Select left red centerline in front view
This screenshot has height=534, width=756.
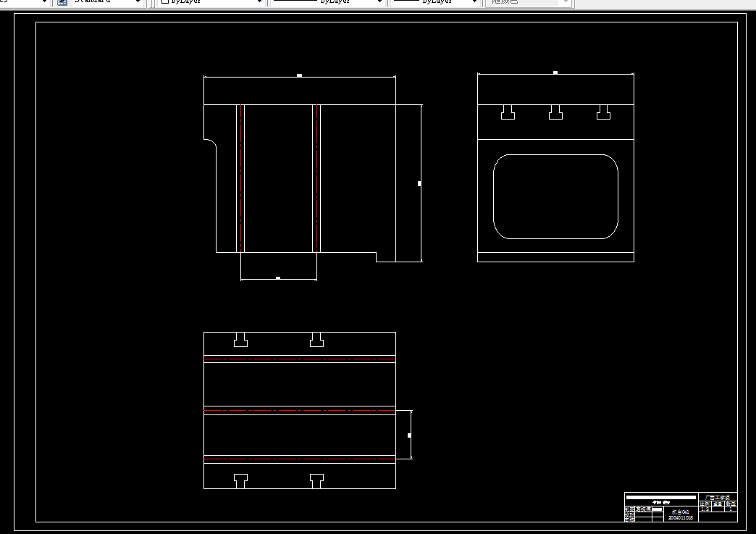[x=240, y=178]
